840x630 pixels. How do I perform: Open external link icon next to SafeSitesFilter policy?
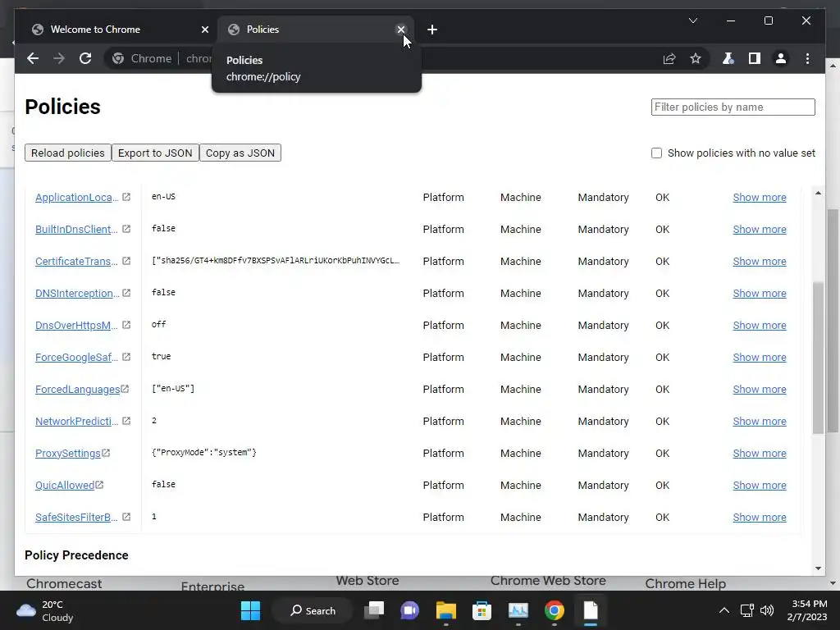[x=126, y=517]
